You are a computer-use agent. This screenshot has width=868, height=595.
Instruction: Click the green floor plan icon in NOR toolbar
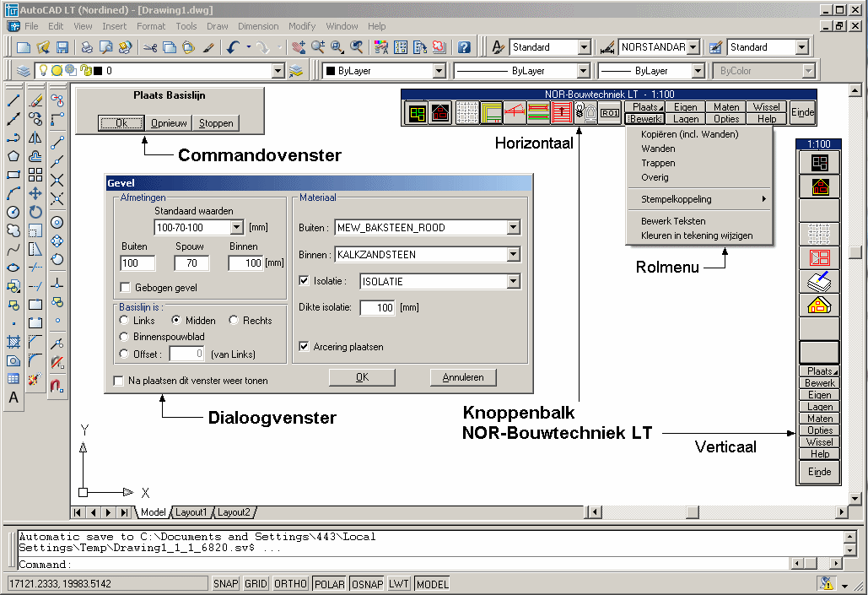417,113
